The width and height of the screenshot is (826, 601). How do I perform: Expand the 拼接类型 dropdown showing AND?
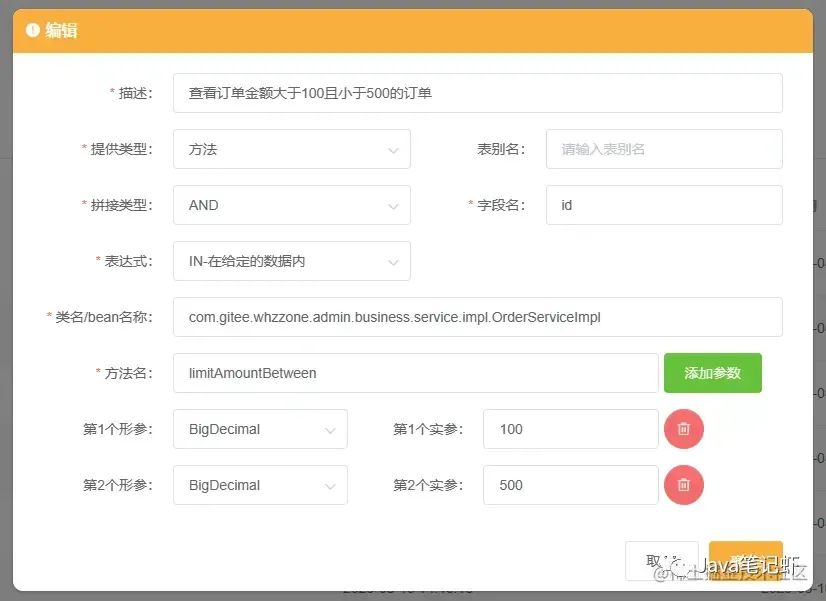click(291, 205)
